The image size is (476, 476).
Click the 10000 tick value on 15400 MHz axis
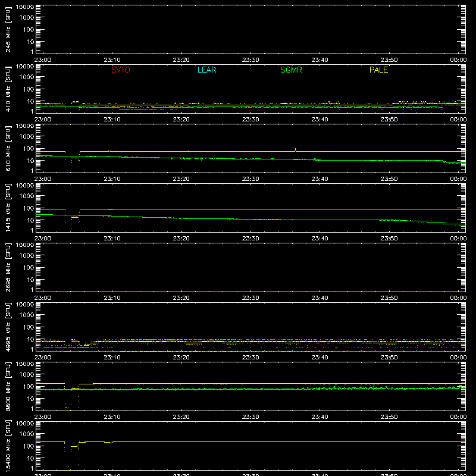(x=25, y=424)
